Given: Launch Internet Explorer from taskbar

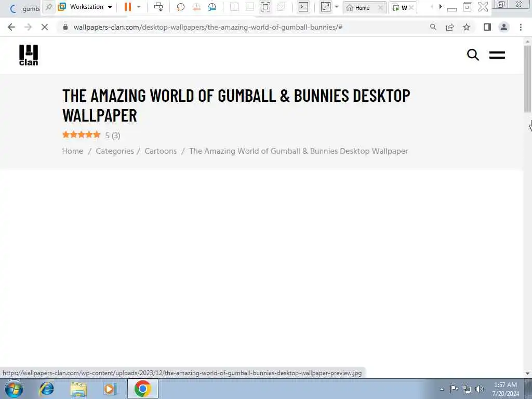Looking at the screenshot, I should click(x=46, y=389).
